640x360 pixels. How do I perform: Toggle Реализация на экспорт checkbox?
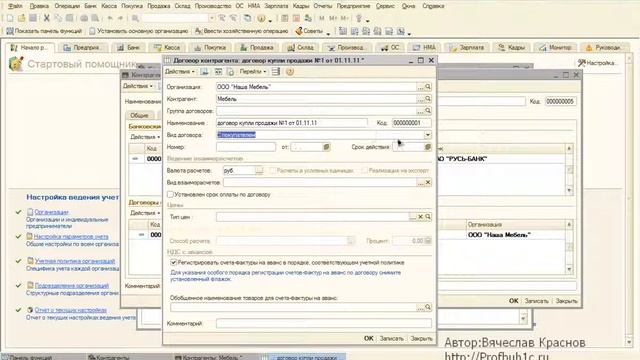(364, 170)
